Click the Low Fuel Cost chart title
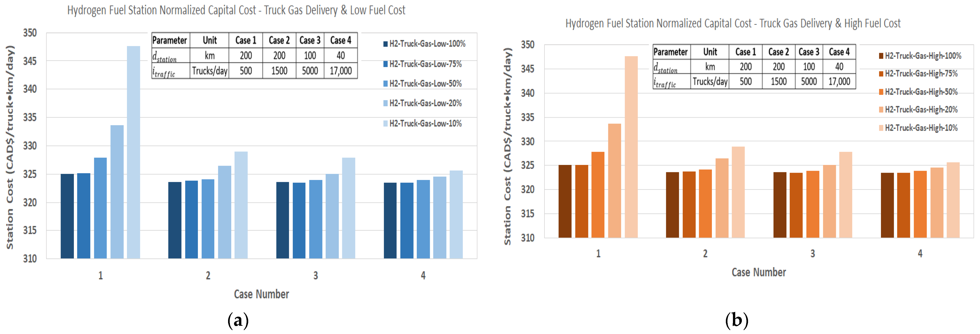Image resolution: width=980 pixels, height=334 pixels. point(236,10)
